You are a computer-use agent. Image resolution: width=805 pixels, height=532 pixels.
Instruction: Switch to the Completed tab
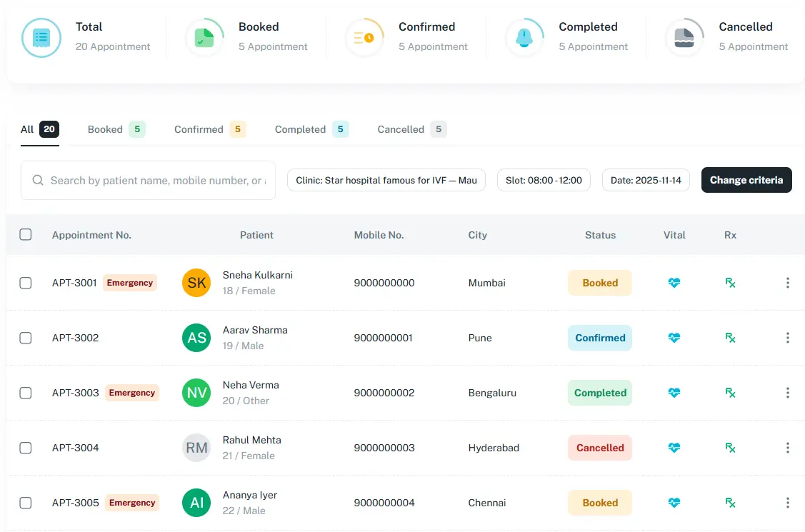(x=311, y=129)
